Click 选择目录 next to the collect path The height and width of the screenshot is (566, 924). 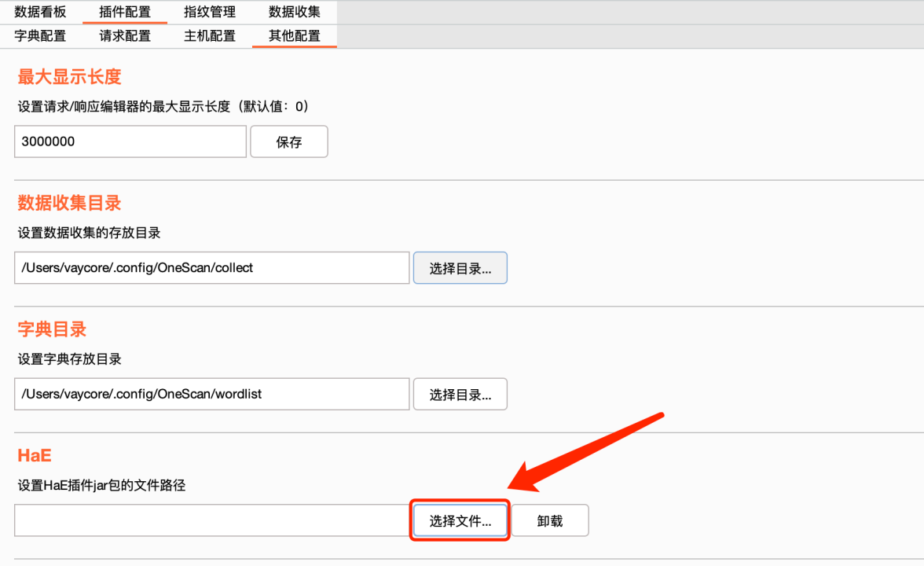coord(460,268)
